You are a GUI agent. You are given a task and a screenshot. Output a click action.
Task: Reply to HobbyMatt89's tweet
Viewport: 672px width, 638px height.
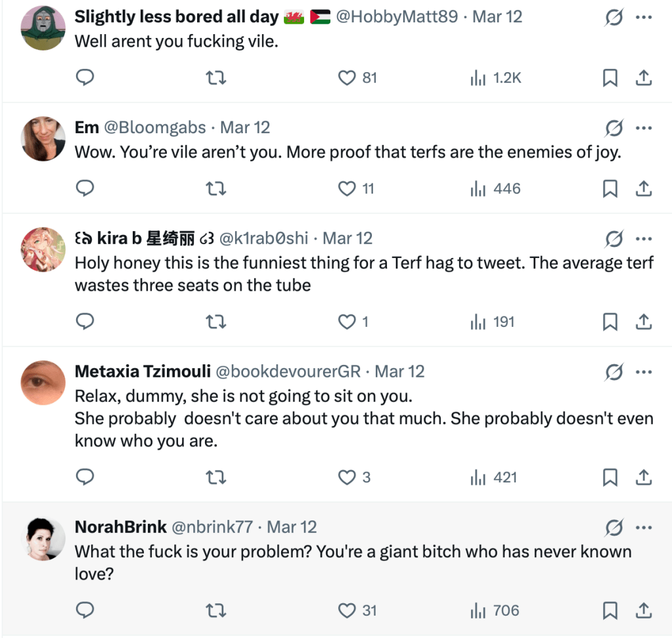85,78
